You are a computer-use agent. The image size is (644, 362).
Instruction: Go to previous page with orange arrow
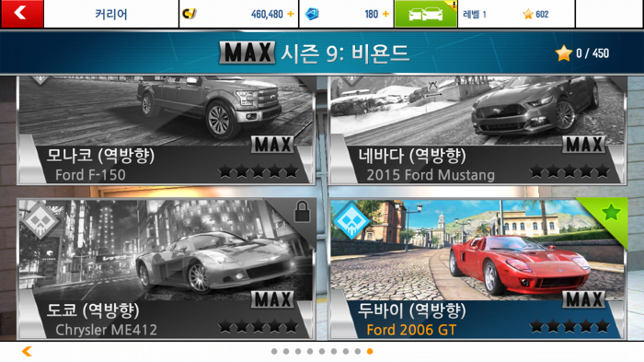pyautogui.click(x=27, y=351)
